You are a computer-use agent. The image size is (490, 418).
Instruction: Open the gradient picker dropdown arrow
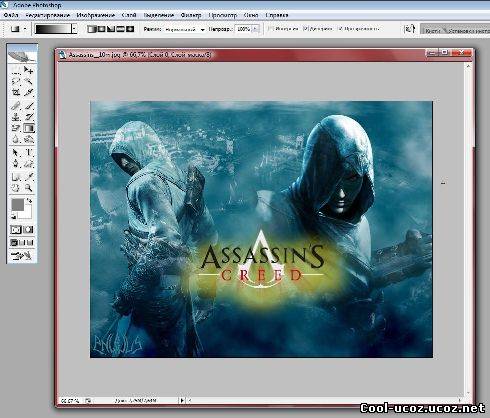[x=74, y=29]
